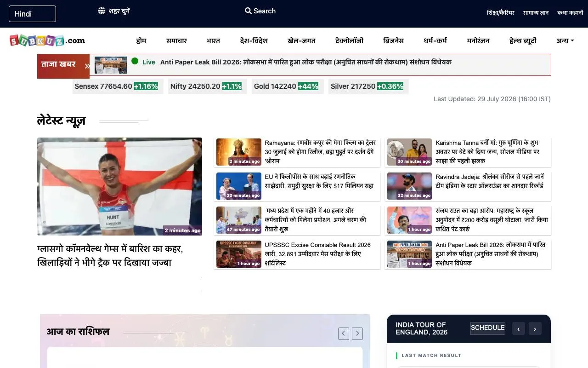Viewport: 588px width, 368px height.
Task: Click the double-chevron arrow after ताजा खबर
Action: 87,66
